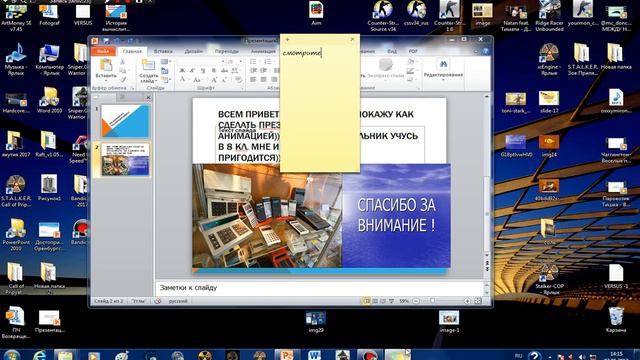This screenshot has height=360, width=640.
Task: Click the Cut scissors icon in ribbon
Action: point(122,62)
